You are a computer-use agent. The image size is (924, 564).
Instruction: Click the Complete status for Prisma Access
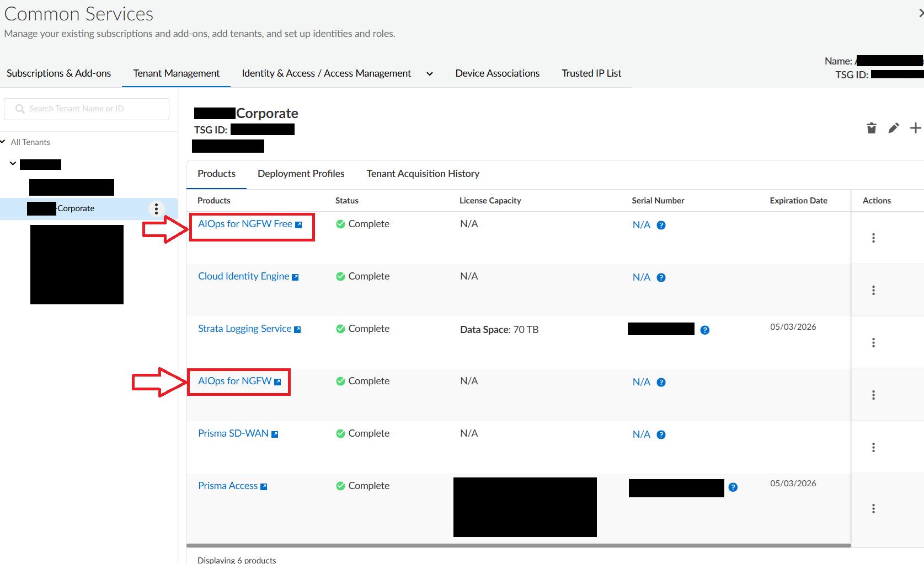coord(362,486)
